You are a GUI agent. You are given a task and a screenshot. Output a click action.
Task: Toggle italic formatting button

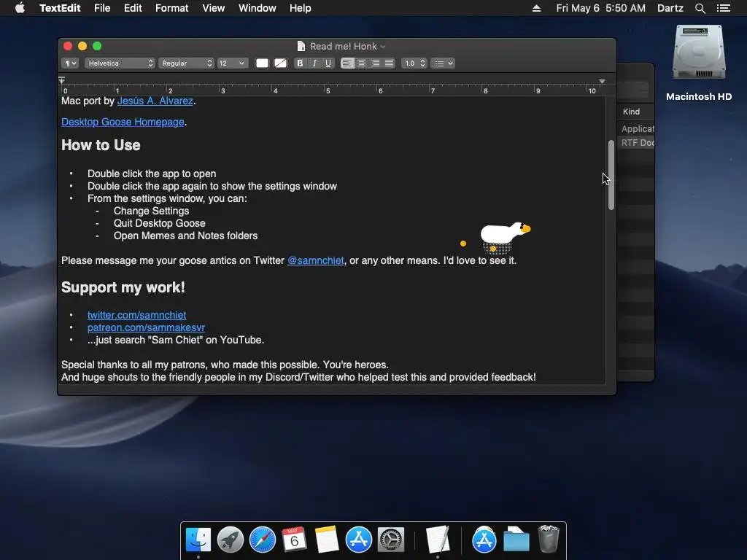[314, 63]
